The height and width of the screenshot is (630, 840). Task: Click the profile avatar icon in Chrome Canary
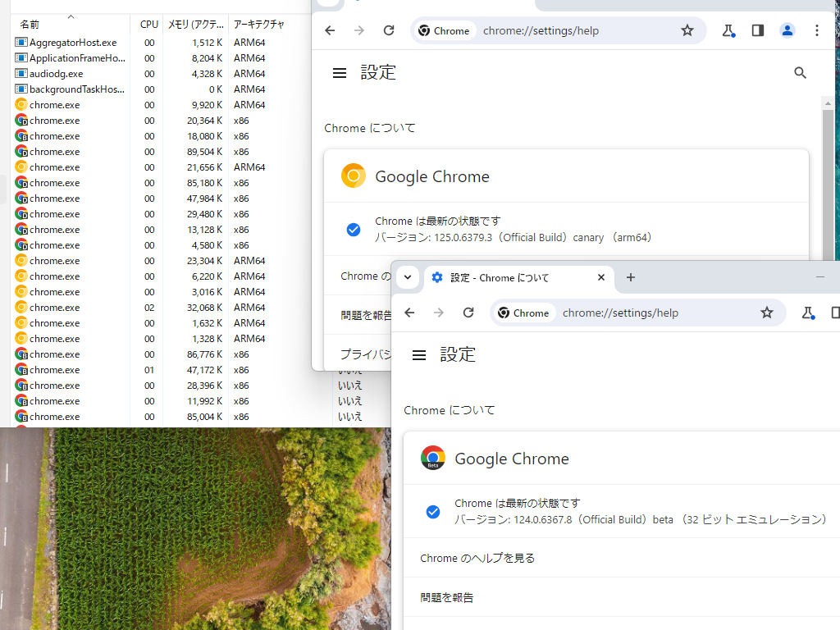(787, 30)
